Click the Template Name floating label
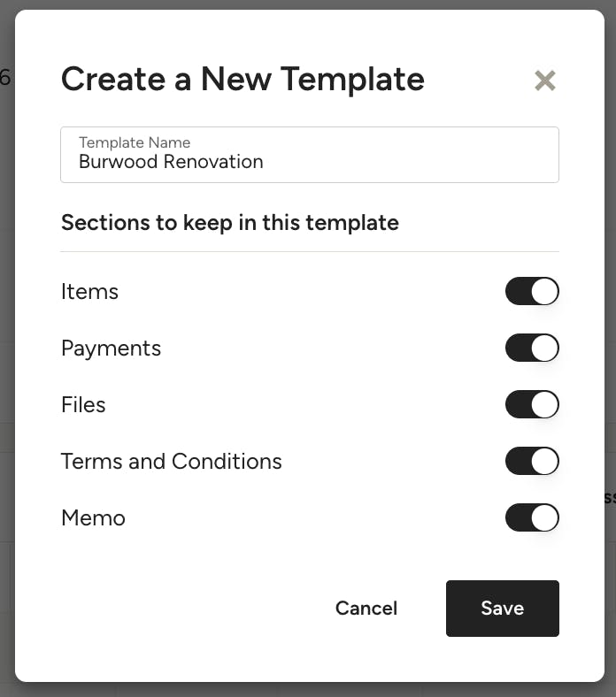This screenshot has width=616, height=697. 135,142
